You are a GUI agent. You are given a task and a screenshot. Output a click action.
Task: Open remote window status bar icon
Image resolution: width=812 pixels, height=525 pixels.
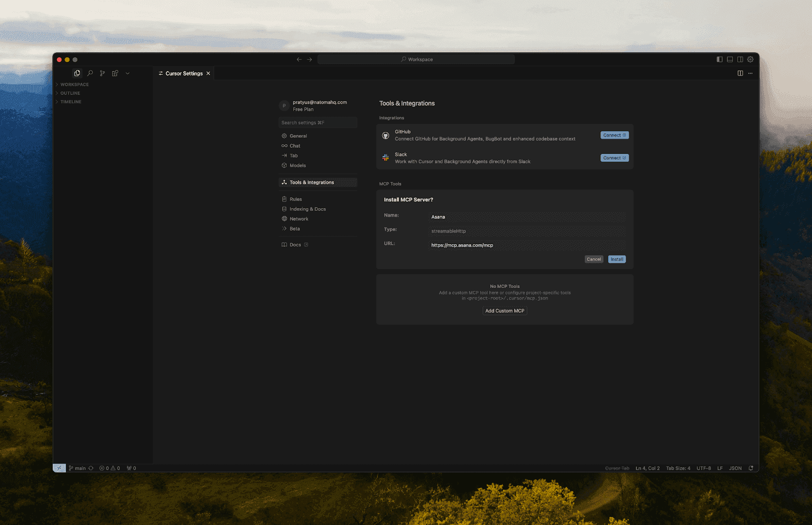(59, 468)
